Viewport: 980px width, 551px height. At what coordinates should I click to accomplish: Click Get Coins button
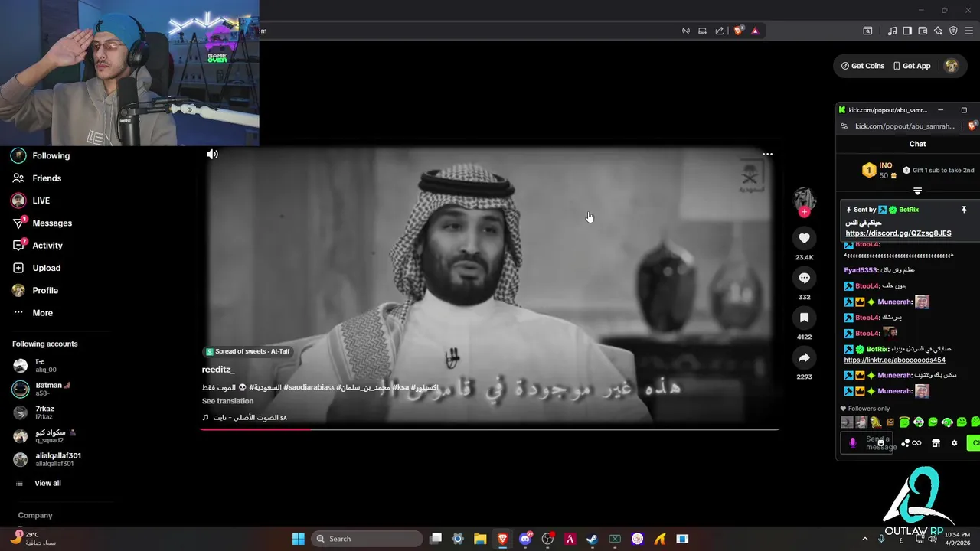tap(863, 66)
